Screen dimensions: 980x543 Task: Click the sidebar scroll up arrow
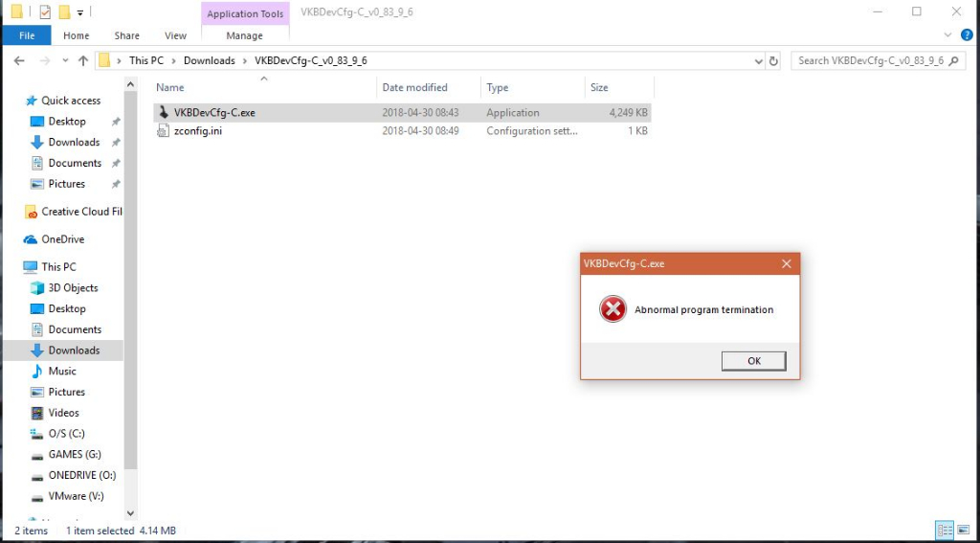tap(130, 84)
